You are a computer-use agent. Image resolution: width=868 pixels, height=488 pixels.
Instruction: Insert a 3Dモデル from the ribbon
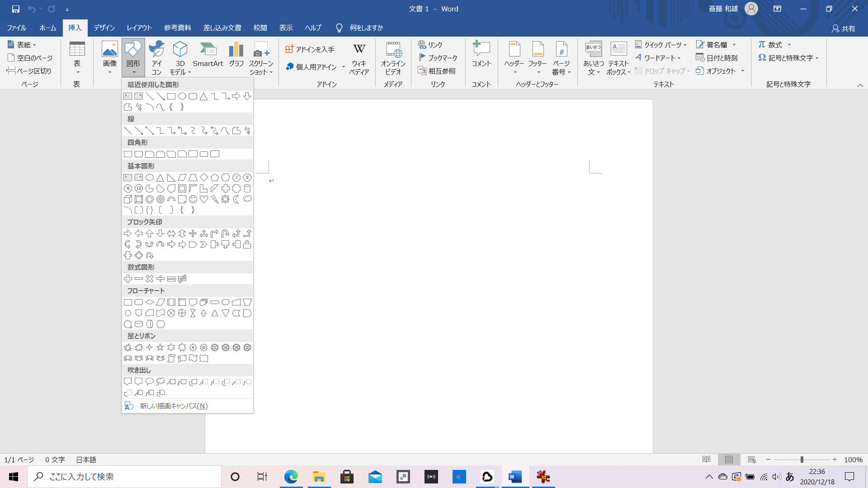[180, 57]
